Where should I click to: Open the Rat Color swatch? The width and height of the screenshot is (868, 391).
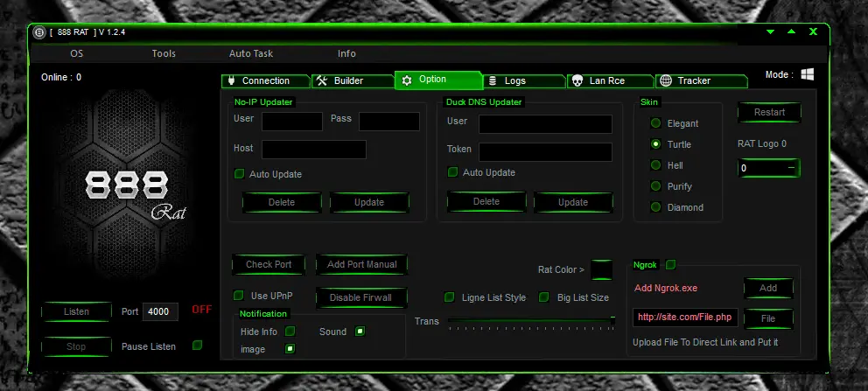tap(602, 270)
